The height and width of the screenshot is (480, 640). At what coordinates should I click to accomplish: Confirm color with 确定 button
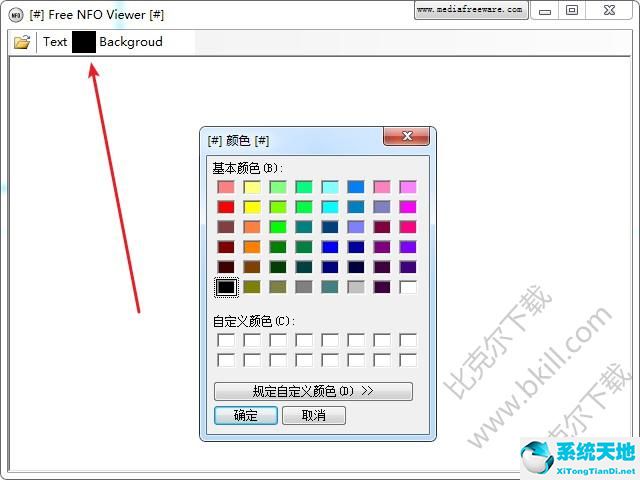pos(246,416)
